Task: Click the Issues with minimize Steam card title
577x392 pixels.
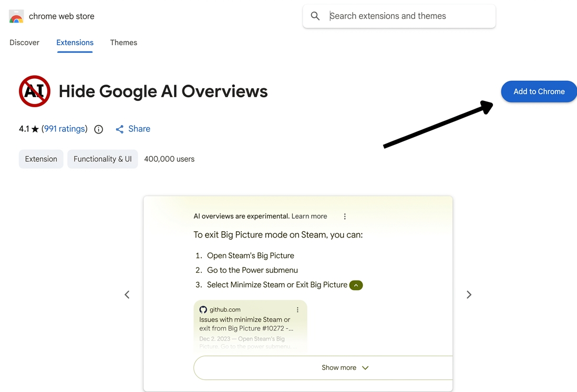Action: click(246, 324)
